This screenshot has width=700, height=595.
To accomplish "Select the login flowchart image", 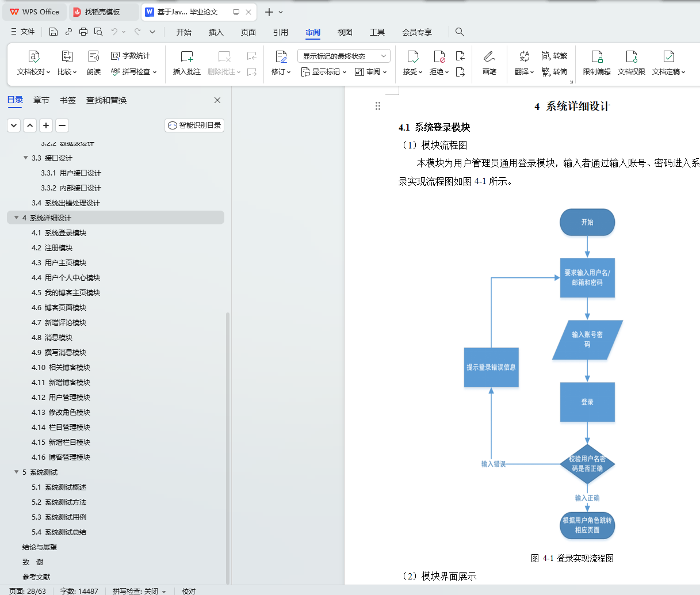I will point(544,374).
